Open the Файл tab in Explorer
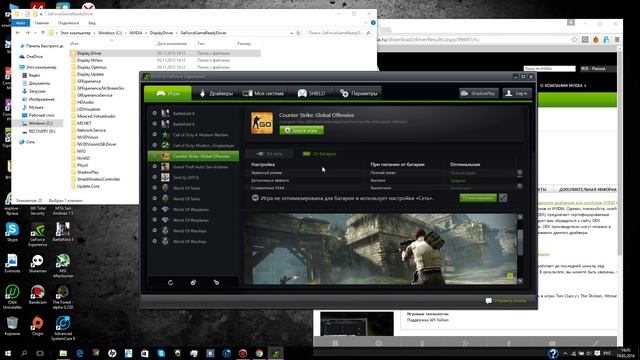Viewport: 640px width, 360px height. pos(20,23)
